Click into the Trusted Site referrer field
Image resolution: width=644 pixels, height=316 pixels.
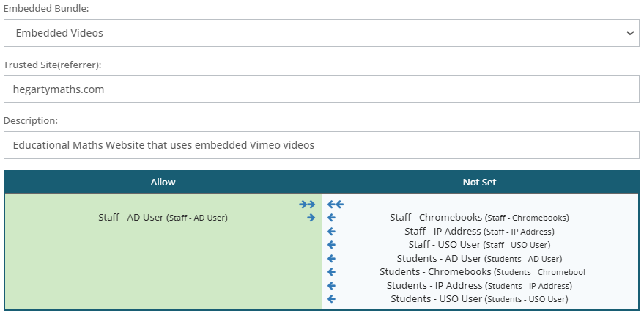(321, 89)
